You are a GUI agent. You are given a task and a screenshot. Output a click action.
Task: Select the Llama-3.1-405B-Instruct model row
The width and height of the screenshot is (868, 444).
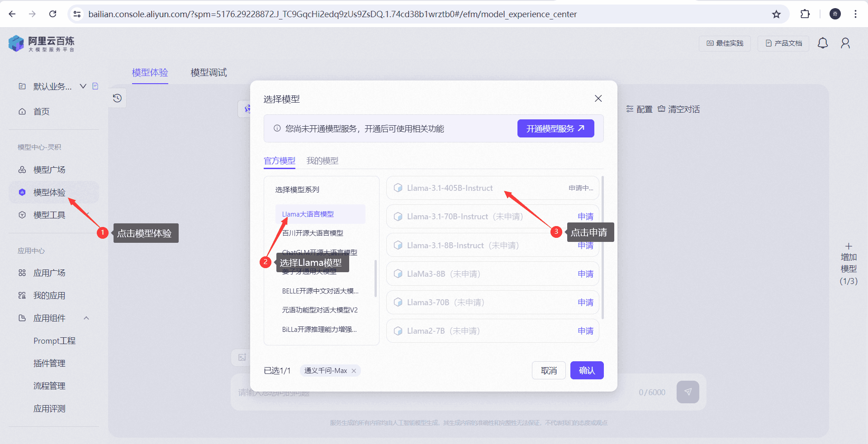(493, 188)
